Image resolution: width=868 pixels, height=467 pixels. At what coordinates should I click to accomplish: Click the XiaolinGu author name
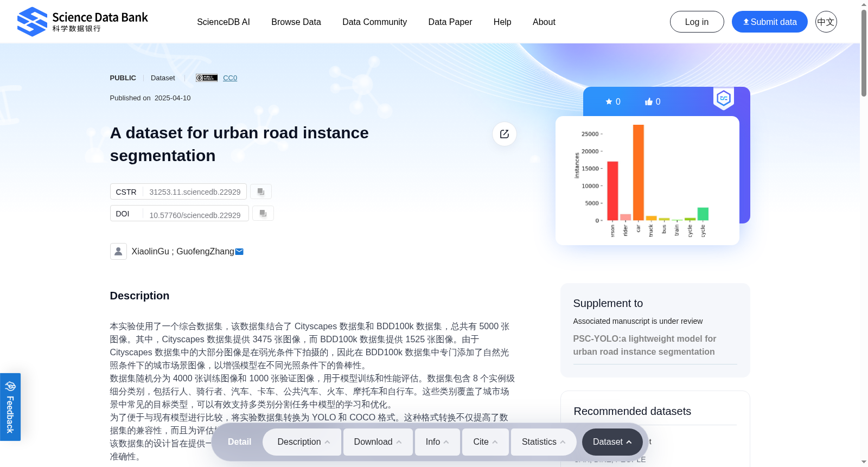point(150,252)
